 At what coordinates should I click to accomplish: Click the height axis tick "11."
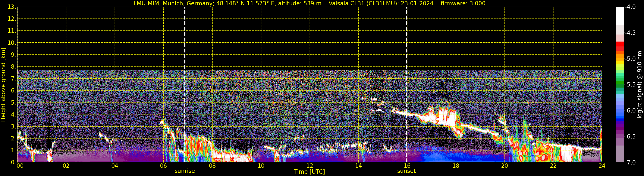[x=12, y=31]
